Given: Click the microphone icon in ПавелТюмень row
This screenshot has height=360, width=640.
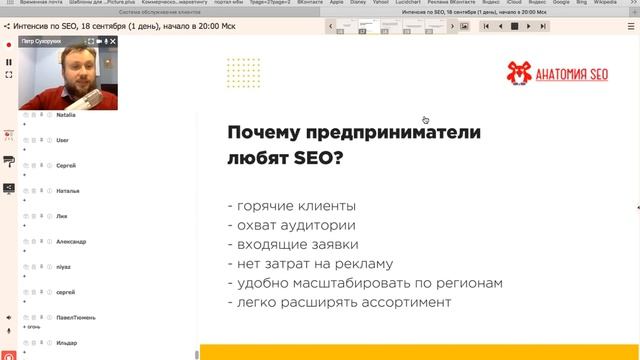Looking at the screenshot, I should coord(42,318).
